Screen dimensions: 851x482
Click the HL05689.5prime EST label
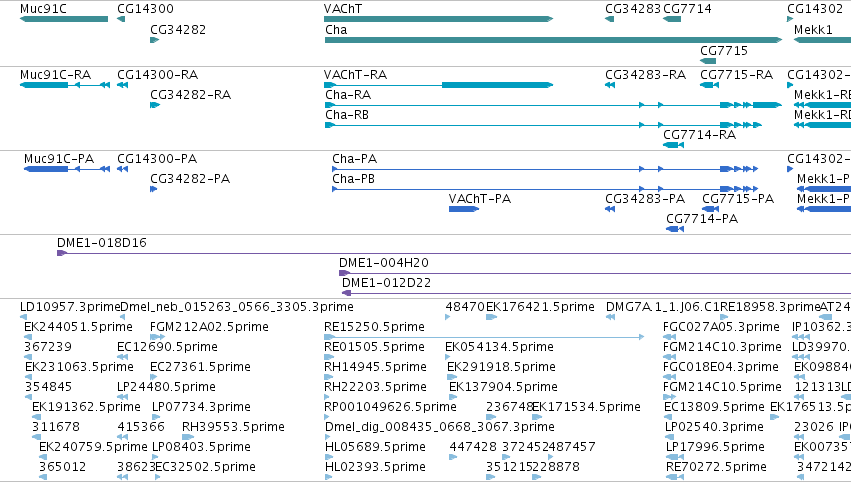click(x=376, y=447)
